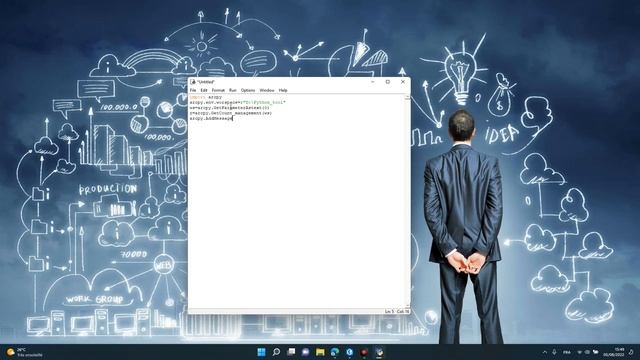This screenshot has height=360, width=640.
Task: Open the Windows Start menu
Action: [x=261, y=352]
